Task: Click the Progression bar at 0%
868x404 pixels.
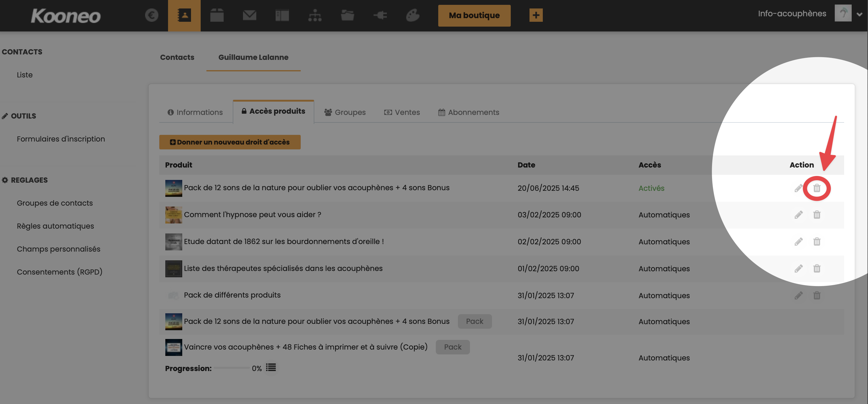Action: click(232, 368)
